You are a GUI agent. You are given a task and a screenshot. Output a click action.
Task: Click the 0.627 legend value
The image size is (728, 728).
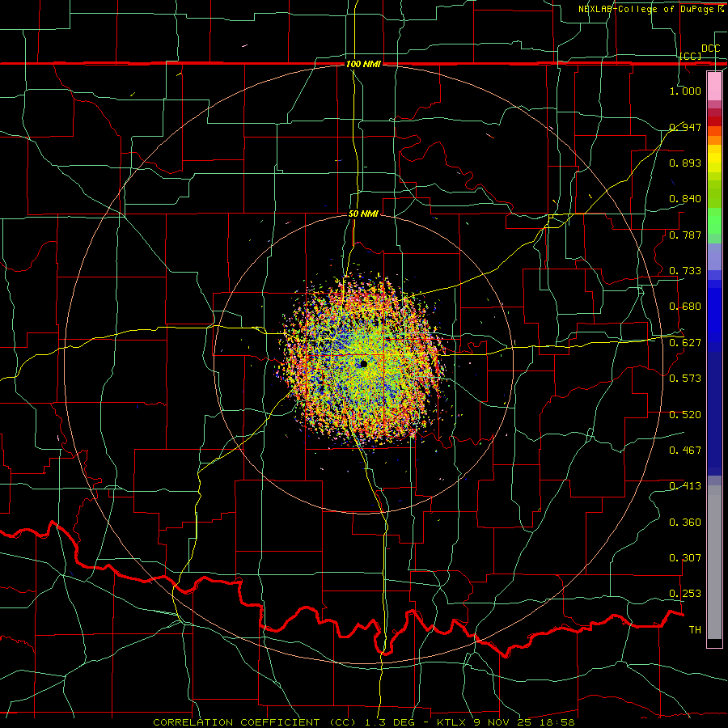click(x=685, y=342)
